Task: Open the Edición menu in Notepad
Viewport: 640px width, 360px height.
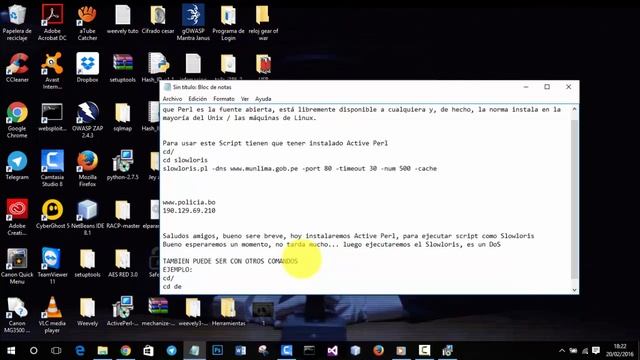Action: [198, 99]
